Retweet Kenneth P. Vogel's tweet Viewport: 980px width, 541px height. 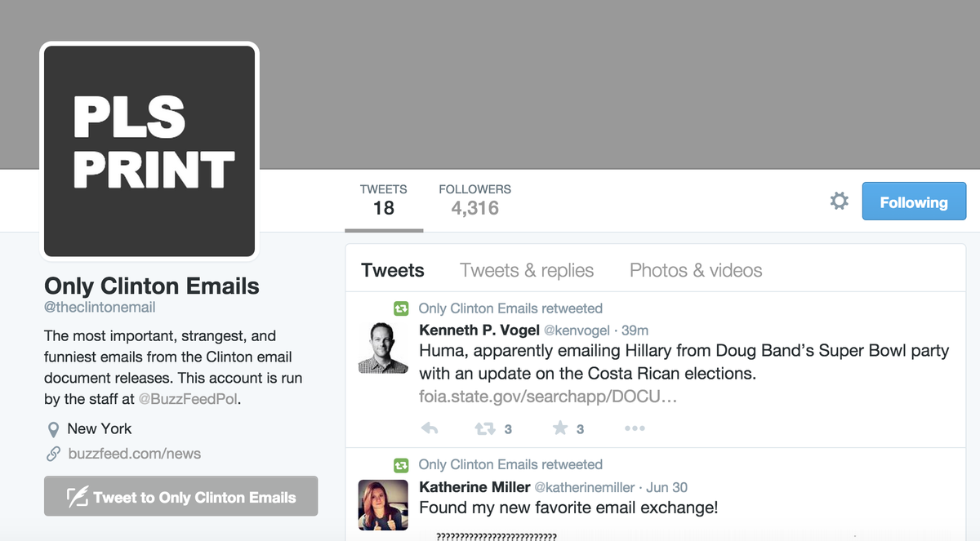pos(485,428)
